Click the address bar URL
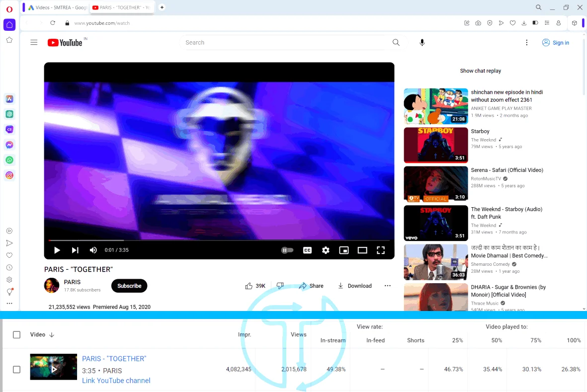The height and width of the screenshot is (392, 587). pos(102,23)
